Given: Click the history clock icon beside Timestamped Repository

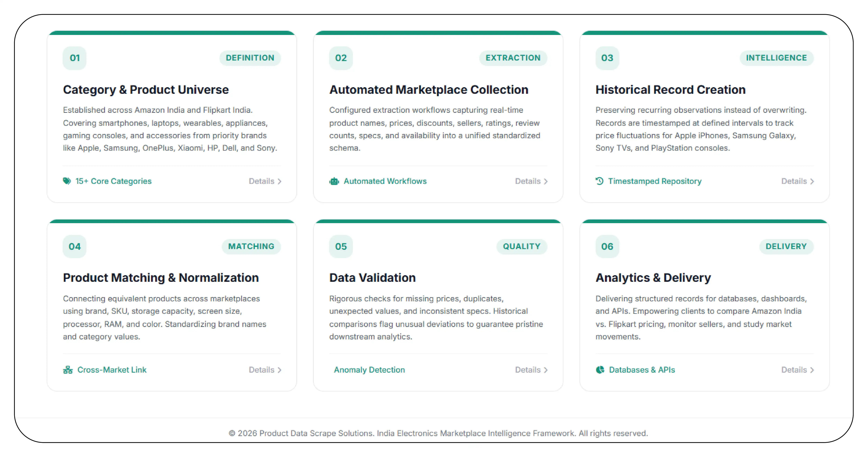Looking at the screenshot, I should [x=599, y=181].
